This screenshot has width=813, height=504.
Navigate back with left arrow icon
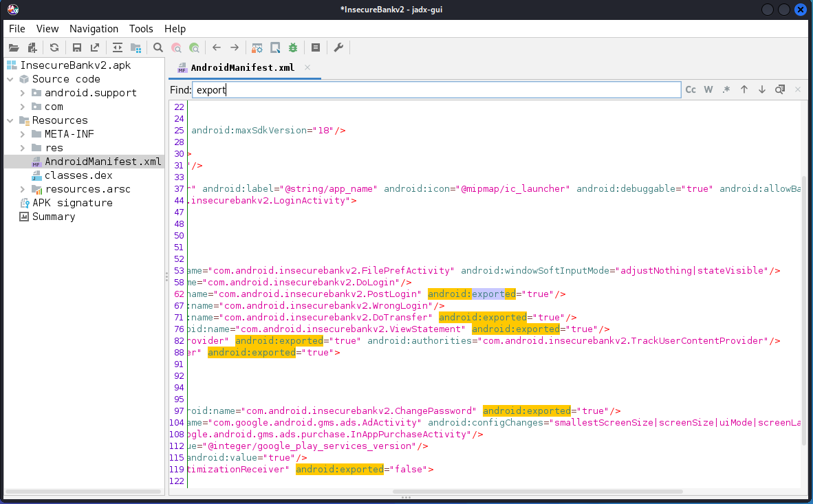point(217,47)
